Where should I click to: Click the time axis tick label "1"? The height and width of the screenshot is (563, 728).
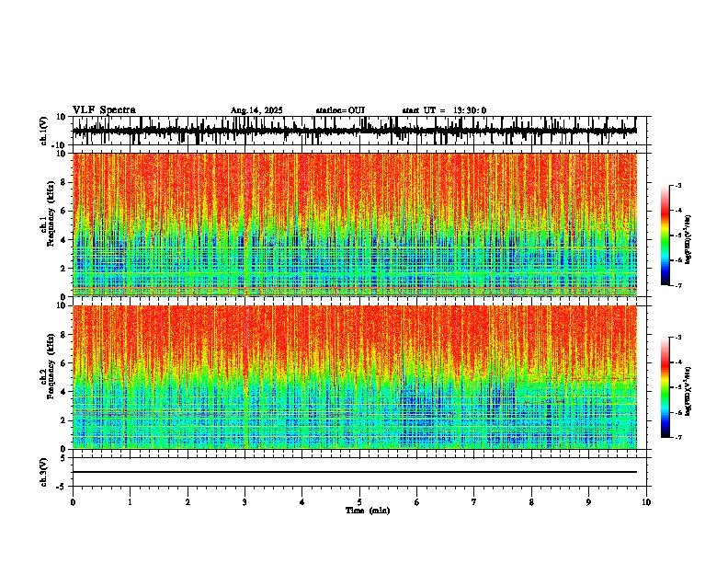[130, 502]
